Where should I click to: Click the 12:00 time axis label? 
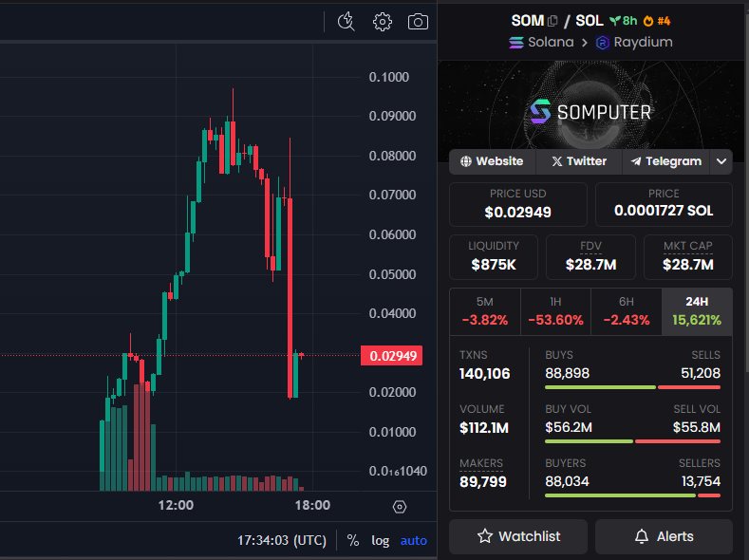click(x=176, y=505)
